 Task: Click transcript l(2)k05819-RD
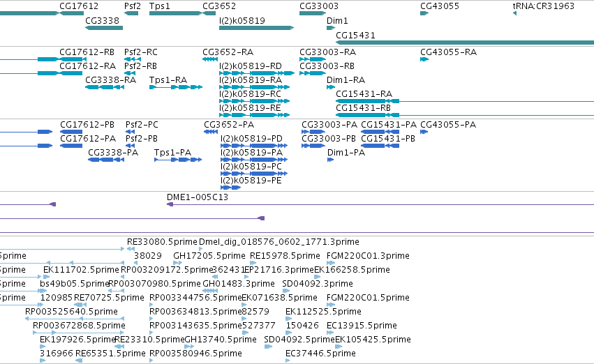pos(251,66)
